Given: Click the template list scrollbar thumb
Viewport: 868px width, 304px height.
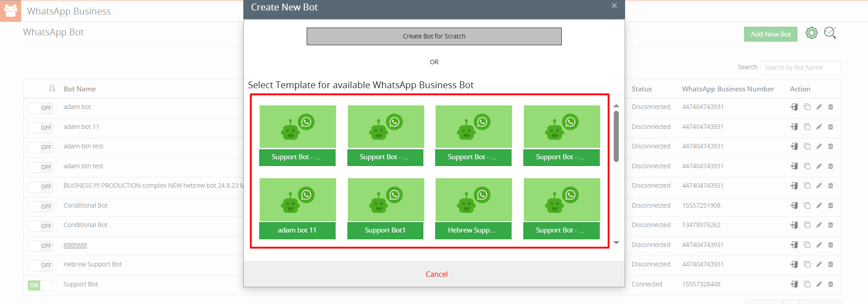Looking at the screenshot, I should (x=616, y=136).
